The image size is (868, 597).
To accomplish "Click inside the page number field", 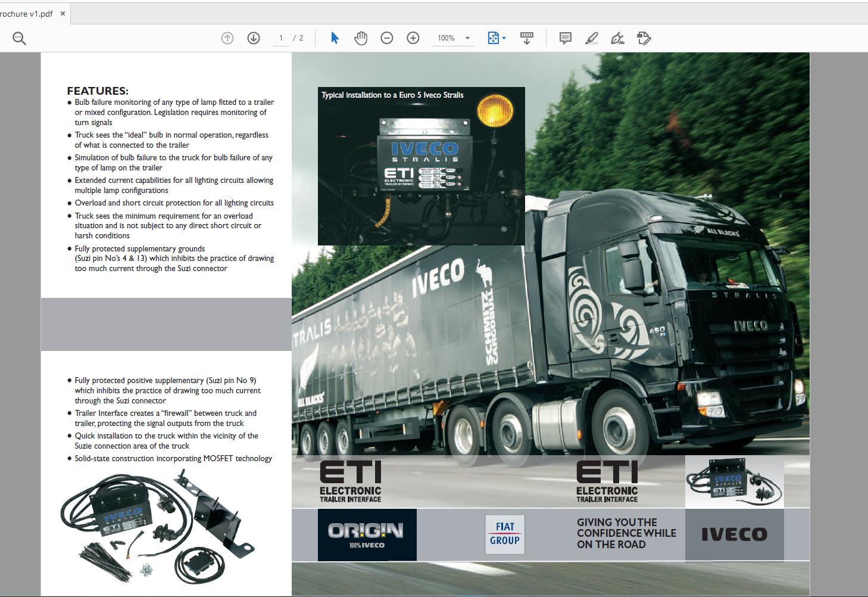I will pyautogui.click(x=281, y=38).
